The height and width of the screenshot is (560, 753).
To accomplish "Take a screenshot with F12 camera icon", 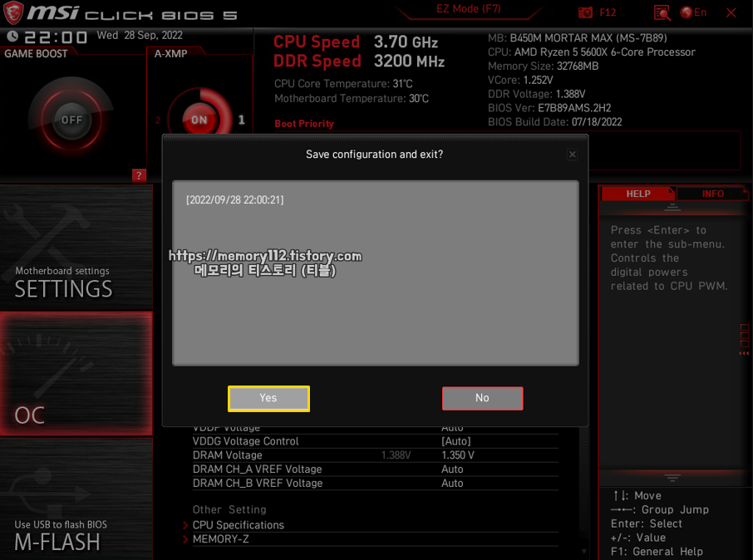I will 585,12.
